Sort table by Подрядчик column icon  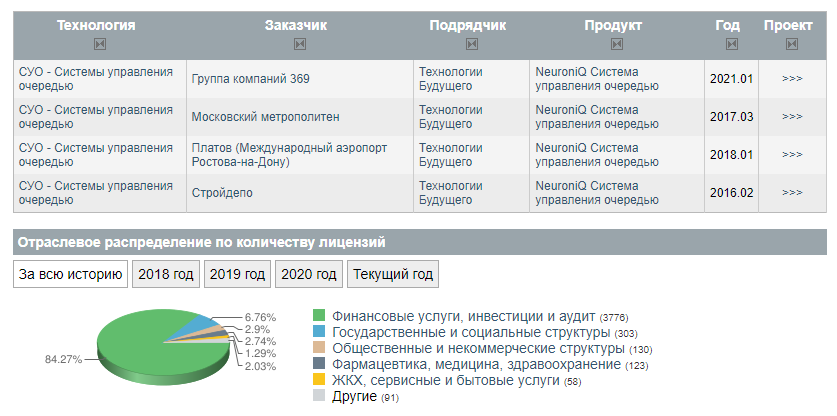(471, 44)
